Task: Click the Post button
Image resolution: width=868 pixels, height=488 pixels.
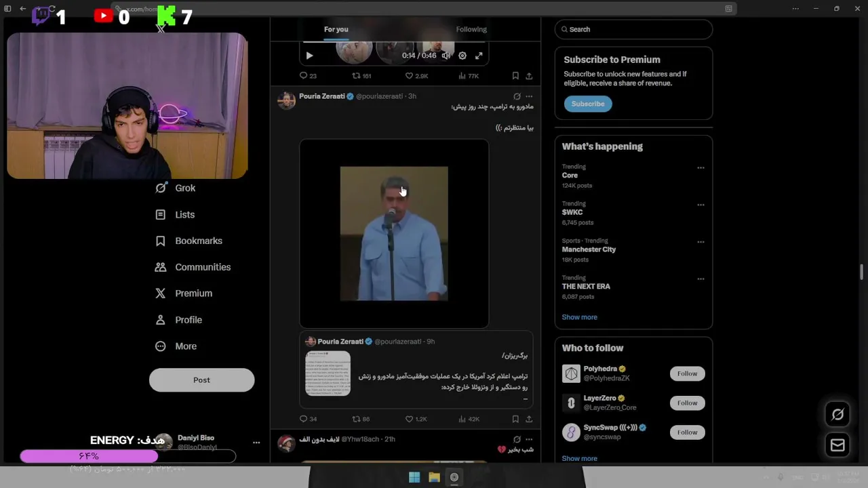Action: (x=201, y=380)
